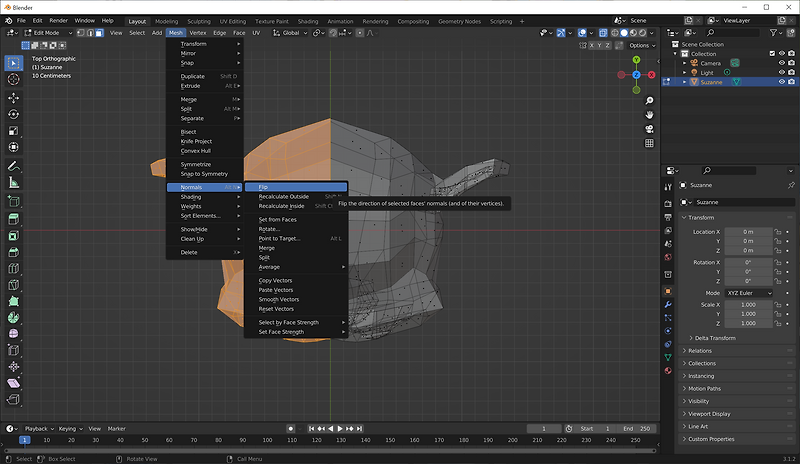Image resolution: width=800 pixels, height=464 pixels.
Task: Open the Edit Mode dropdown
Action: pyautogui.click(x=50, y=33)
